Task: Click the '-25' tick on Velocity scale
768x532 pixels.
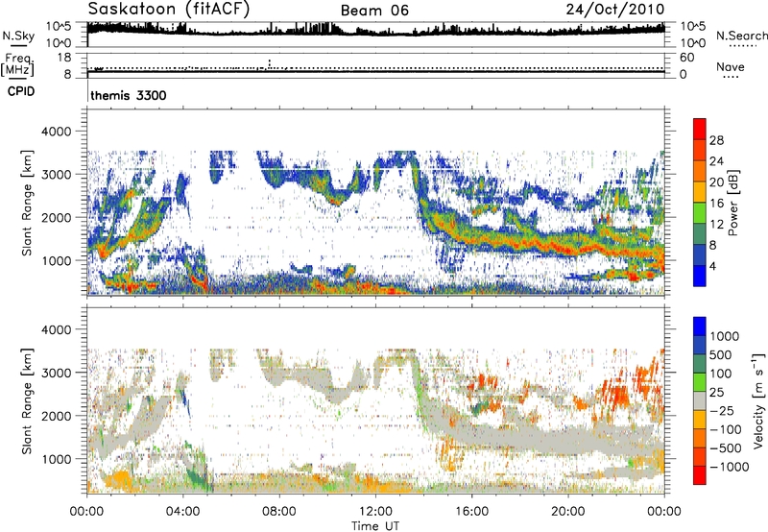Action: pos(722,410)
